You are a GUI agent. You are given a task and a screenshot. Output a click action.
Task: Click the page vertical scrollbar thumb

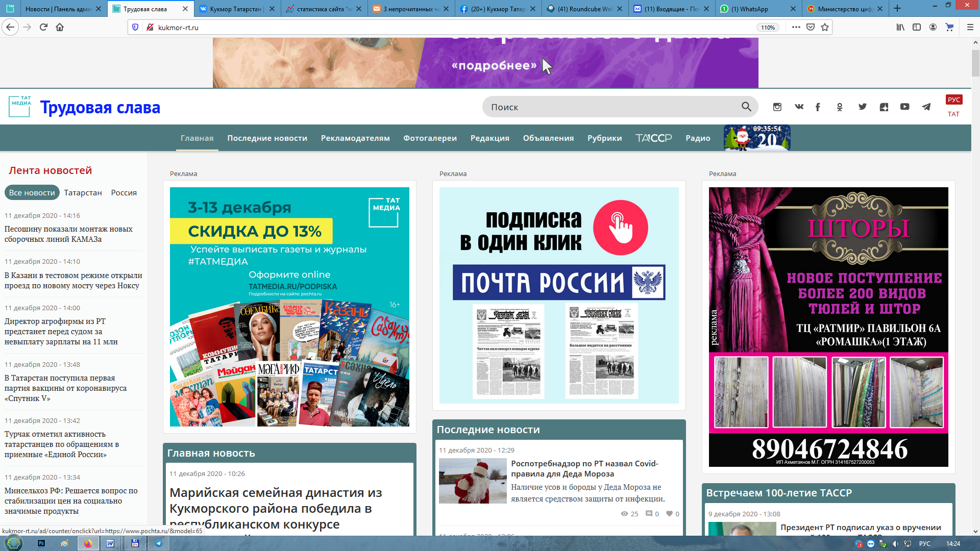click(975, 62)
